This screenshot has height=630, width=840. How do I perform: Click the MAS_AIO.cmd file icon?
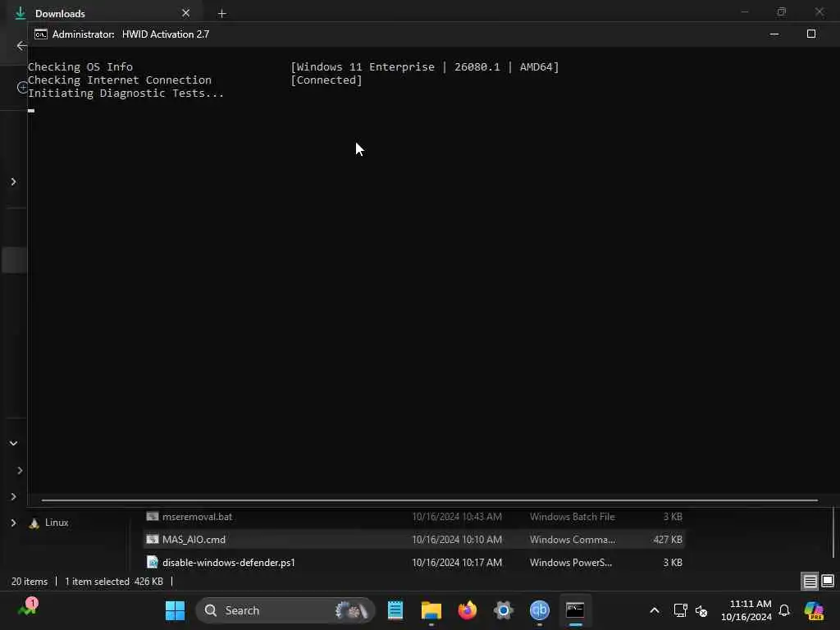pyautogui.click(x=152, y=540)
